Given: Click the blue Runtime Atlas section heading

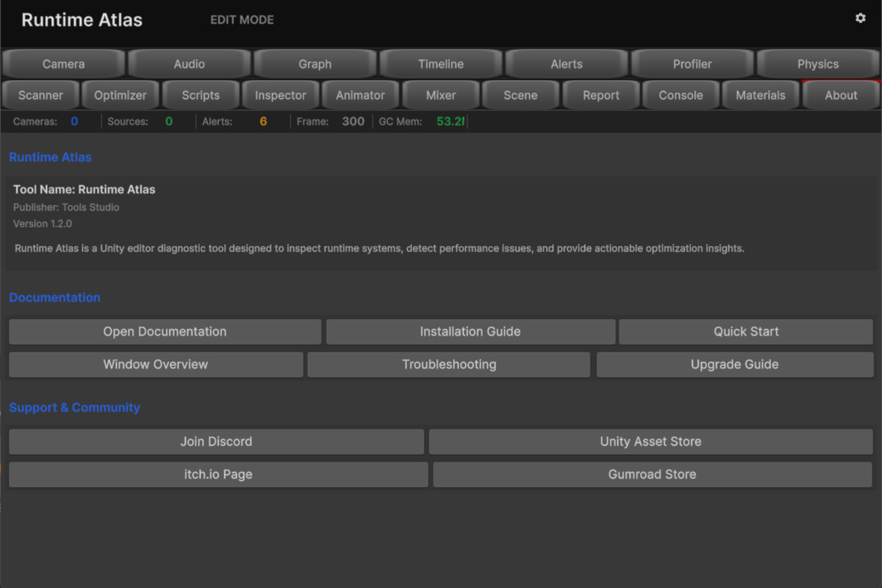Looking at the screenshot, I should coord(50,157).
